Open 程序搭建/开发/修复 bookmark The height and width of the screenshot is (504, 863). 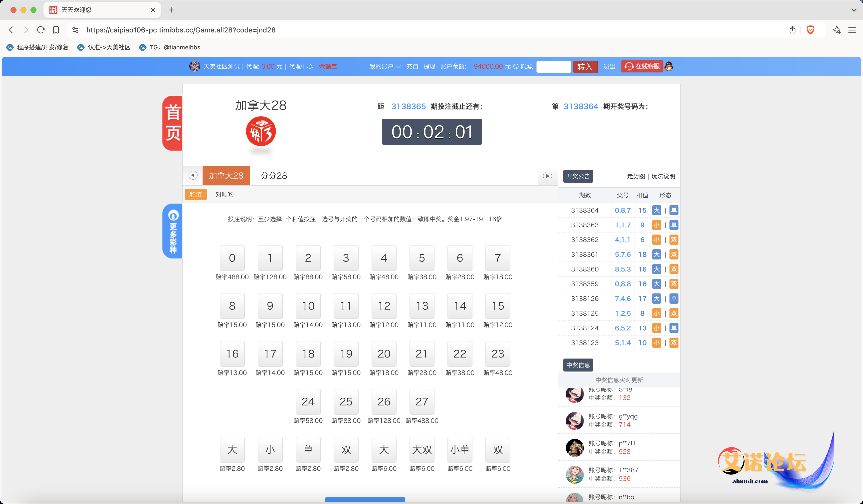click(x=38, y=47)
